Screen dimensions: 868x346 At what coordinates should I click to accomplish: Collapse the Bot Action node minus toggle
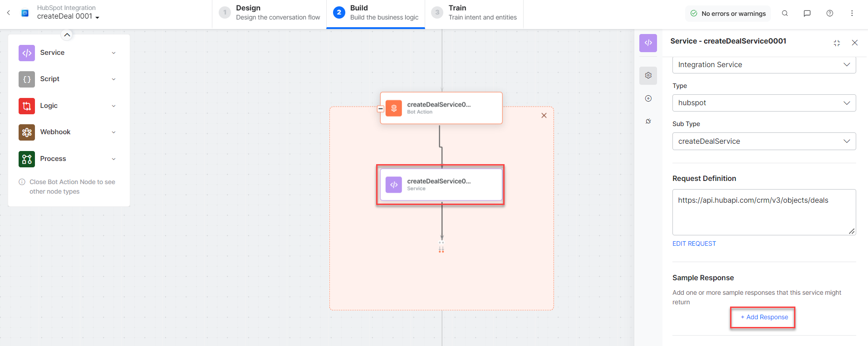[381, 109]
